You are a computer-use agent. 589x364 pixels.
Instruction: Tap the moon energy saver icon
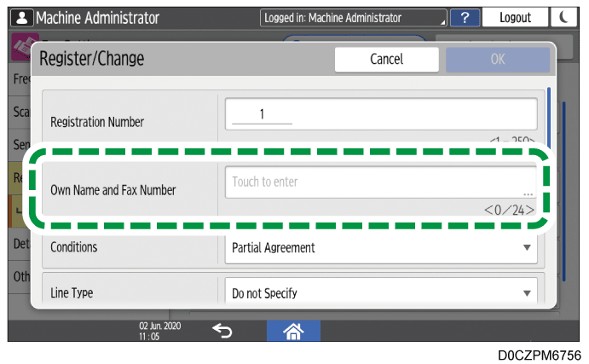(568, 17)
